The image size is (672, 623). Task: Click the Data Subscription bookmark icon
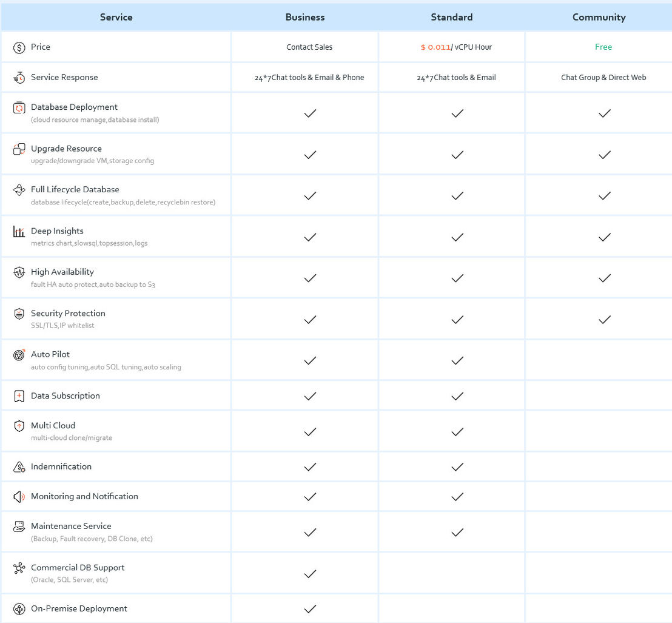point(19,396)
